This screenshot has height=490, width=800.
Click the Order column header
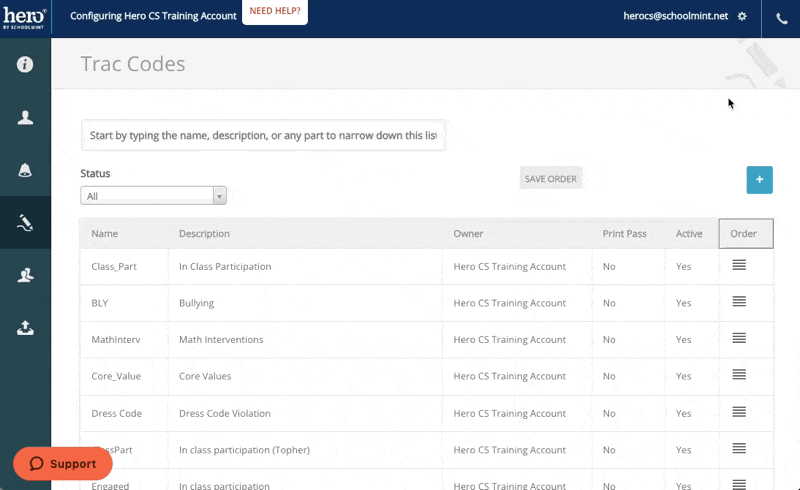click(744, 234)
